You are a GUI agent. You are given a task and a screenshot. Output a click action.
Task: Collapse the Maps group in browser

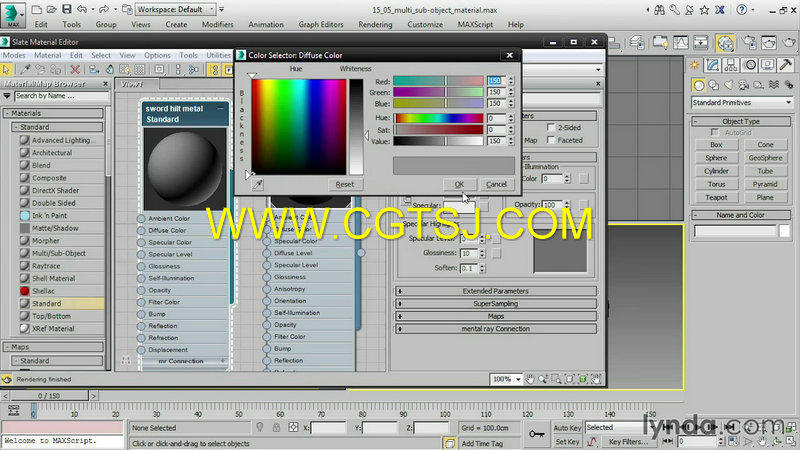click(x=54, y=347)
